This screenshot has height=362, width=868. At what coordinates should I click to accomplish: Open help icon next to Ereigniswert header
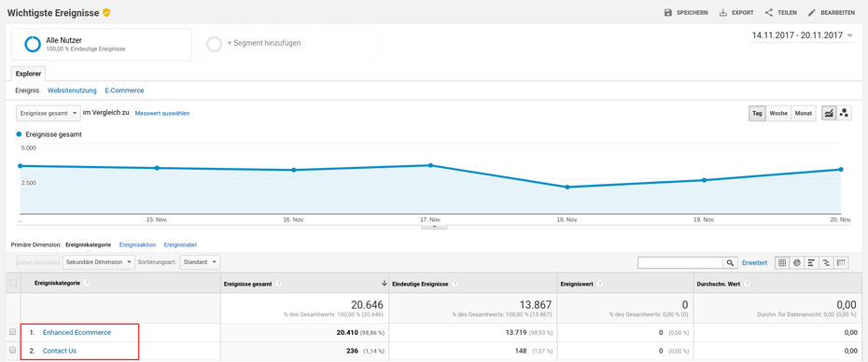point(600,284)
